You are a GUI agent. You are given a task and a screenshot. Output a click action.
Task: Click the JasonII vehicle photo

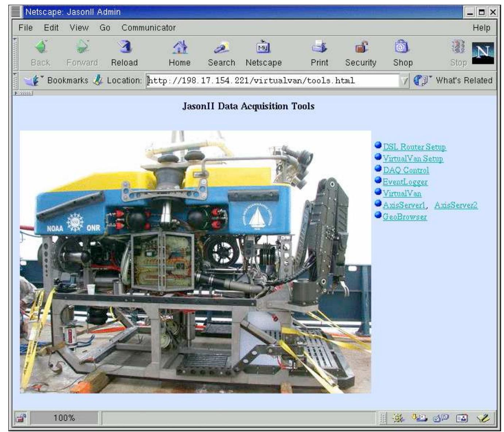[195, 262]
